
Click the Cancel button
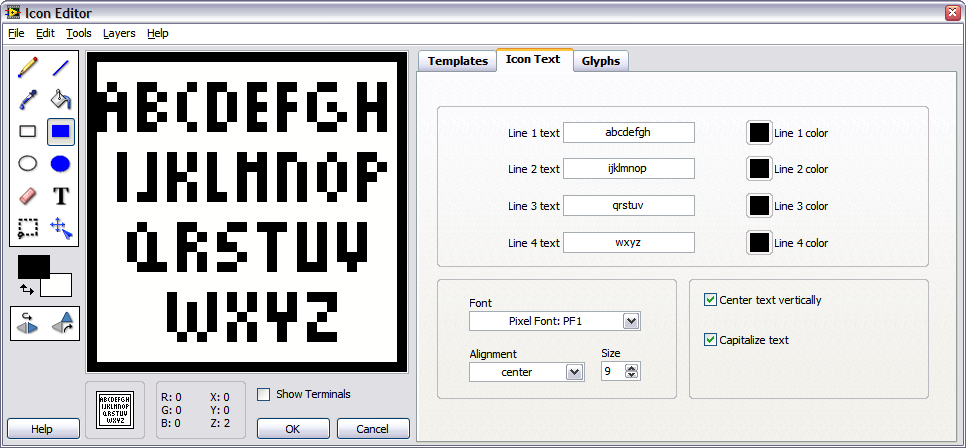point(373,428)
